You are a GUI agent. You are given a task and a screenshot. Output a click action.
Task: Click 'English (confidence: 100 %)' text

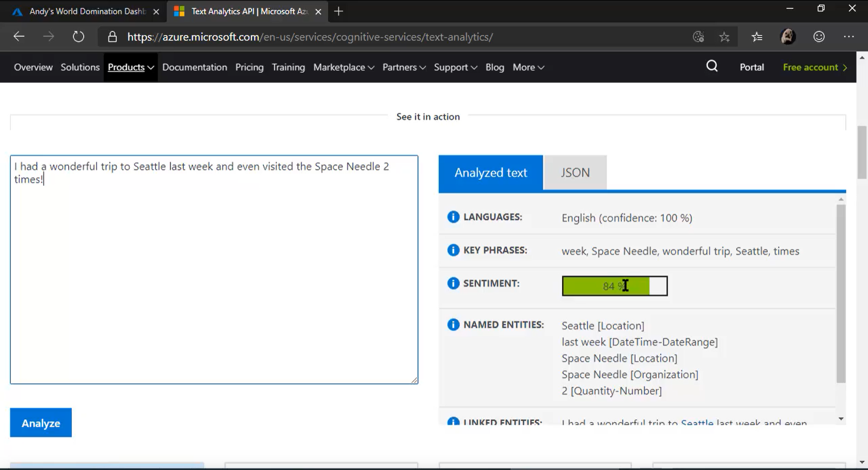tap(627, 218)
